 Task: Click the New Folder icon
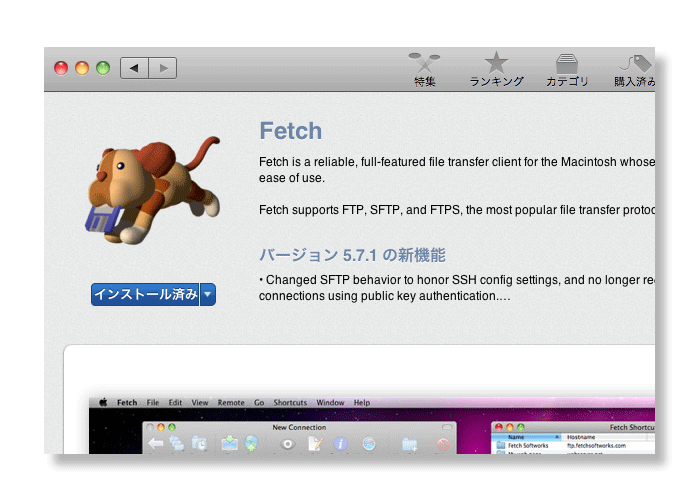[x=409, y=444]
